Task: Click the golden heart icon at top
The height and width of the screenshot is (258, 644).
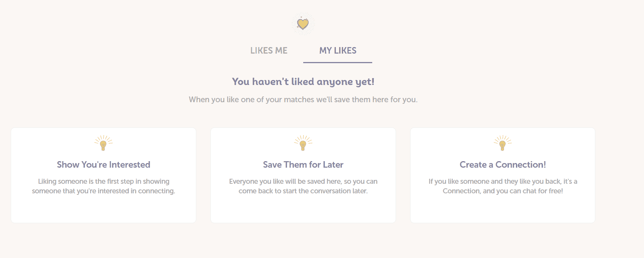Action: click(x=303, y=24)
